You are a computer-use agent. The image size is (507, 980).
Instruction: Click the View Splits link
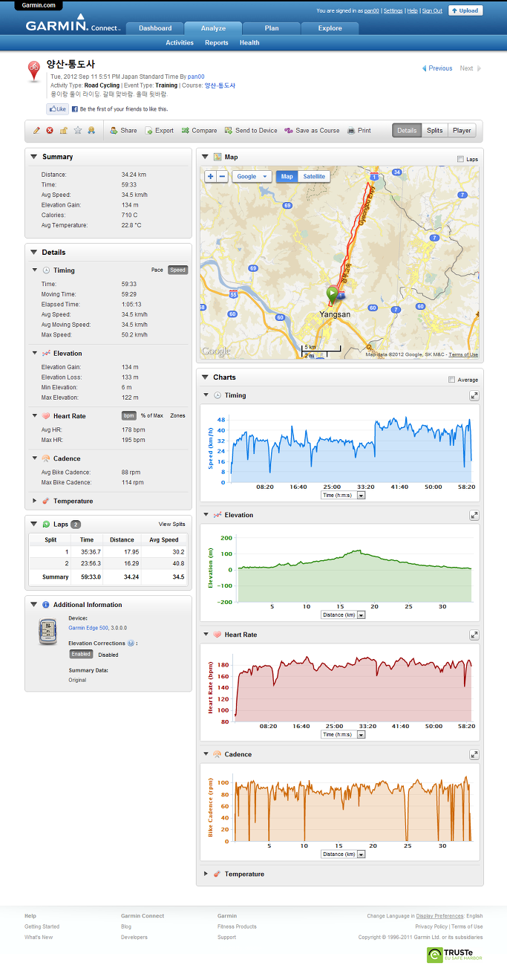[172, 524]
